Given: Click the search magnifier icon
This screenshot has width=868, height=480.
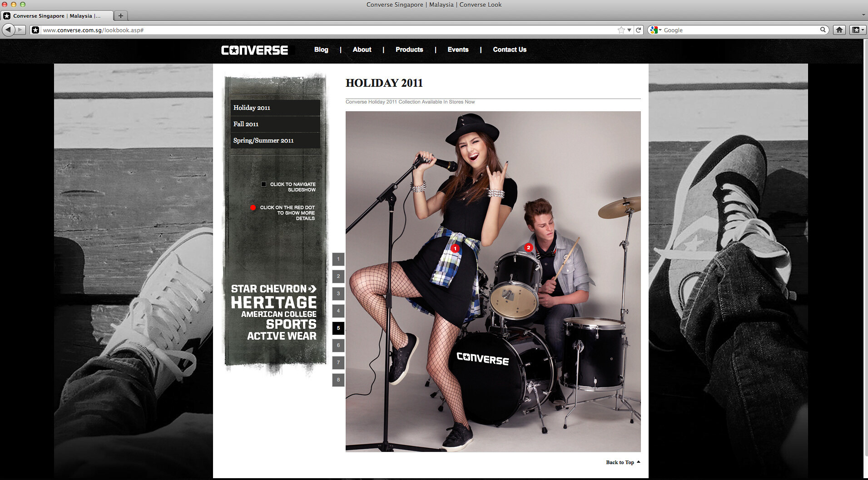Looking at the screenshot, I should (x=823, y=30).
